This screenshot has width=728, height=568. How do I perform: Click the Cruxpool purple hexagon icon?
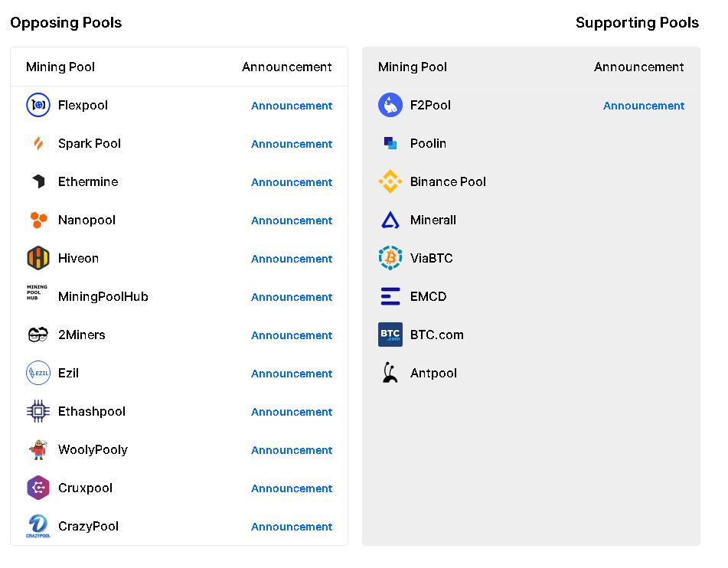tap(38, 488)
